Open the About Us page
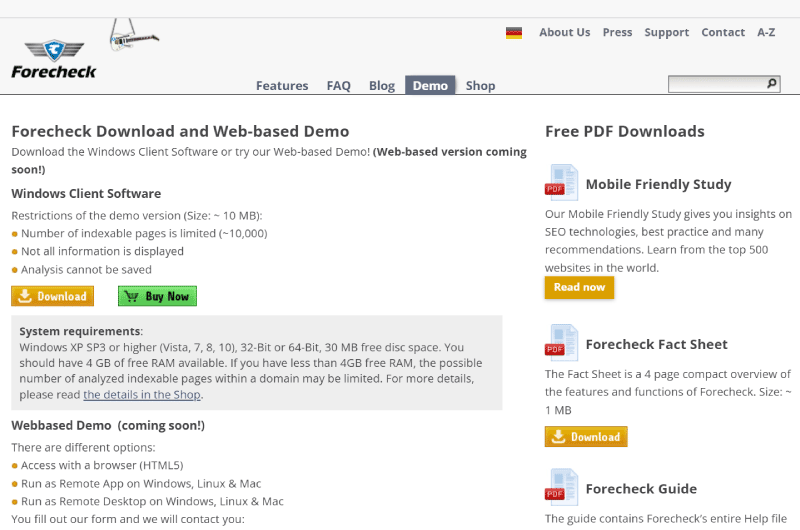The width and height of the screenshot is (800, 530). pos(564,32)
